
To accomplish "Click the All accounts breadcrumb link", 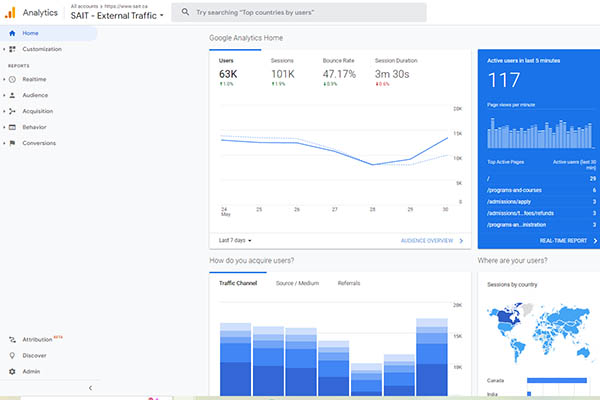I will tap(84, 6).
